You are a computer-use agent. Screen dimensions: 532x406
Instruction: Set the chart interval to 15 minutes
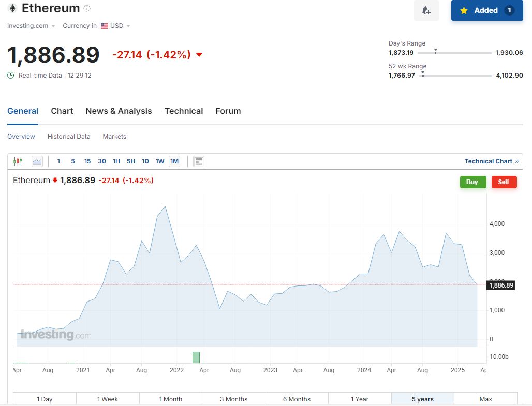[x=87, y=161]
